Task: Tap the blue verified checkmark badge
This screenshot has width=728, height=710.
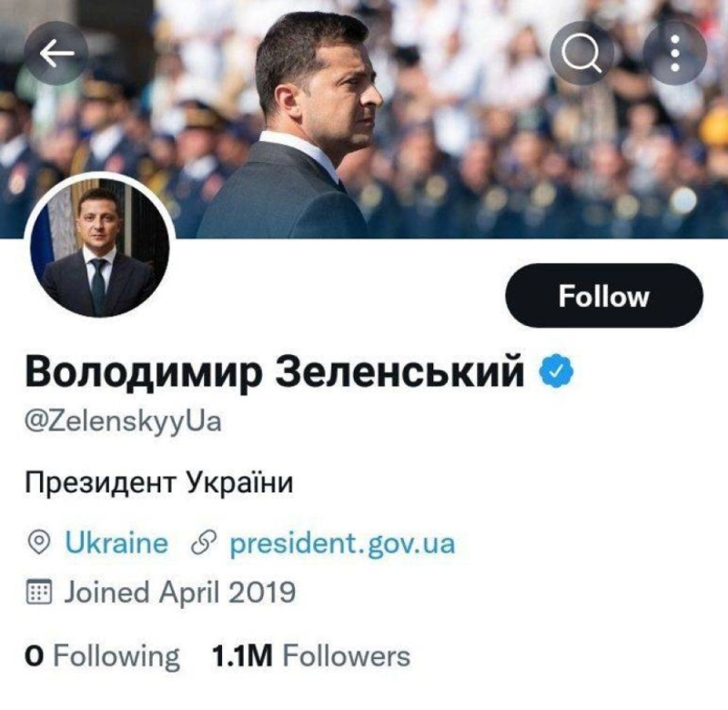Action: [x=557, y=372]
